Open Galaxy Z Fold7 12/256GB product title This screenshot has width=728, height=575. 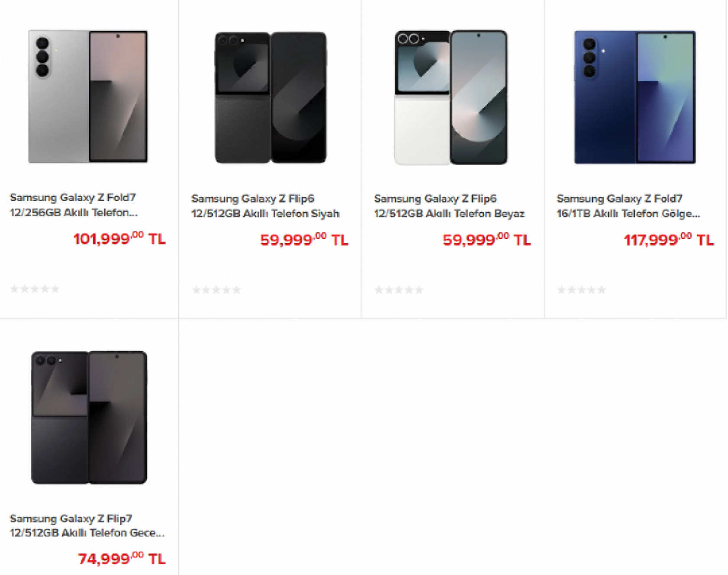pyautogui.click(x=74, y=205)
